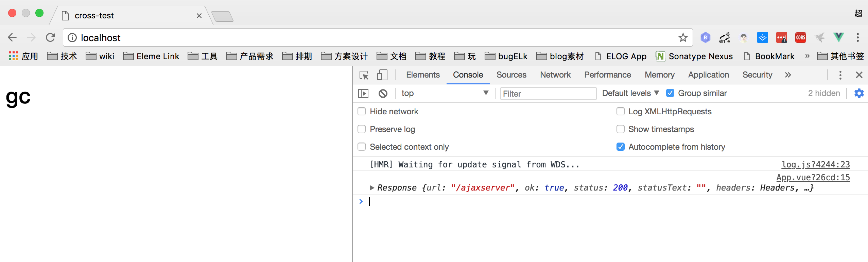The width and height of the screenshot is (868, 262).
Task: Disable Autocomplete from history
Action: click(x=620, y=147)
